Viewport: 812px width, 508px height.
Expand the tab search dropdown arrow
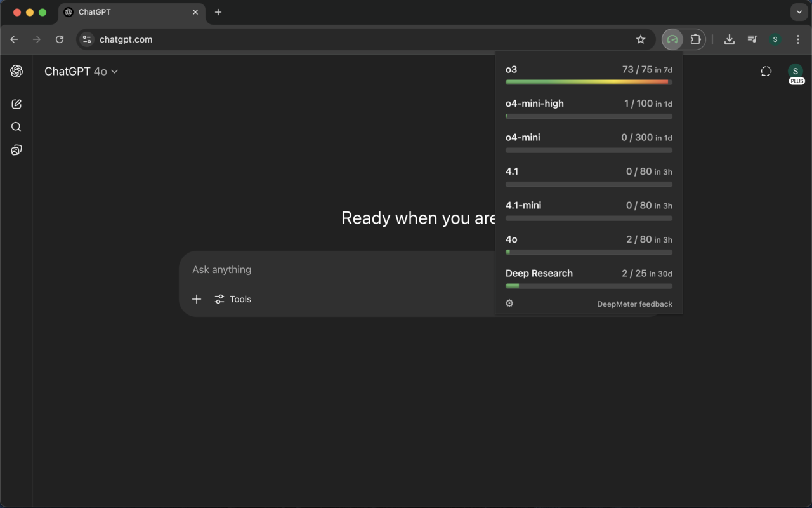(799, 12)
